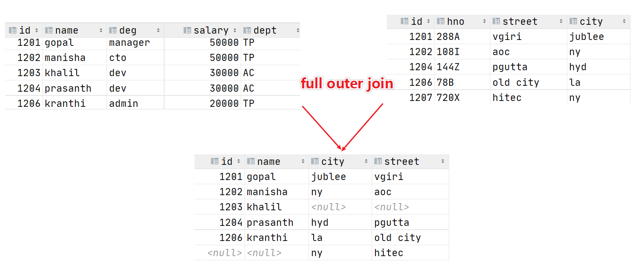Screen dimensions: 644x278
Task: Click the column icon beside dept header
Action: [x=247, y=30]
